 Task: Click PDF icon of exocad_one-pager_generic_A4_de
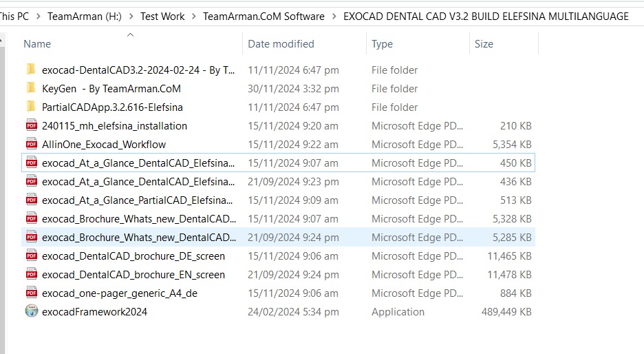click(x=32, y=293)
